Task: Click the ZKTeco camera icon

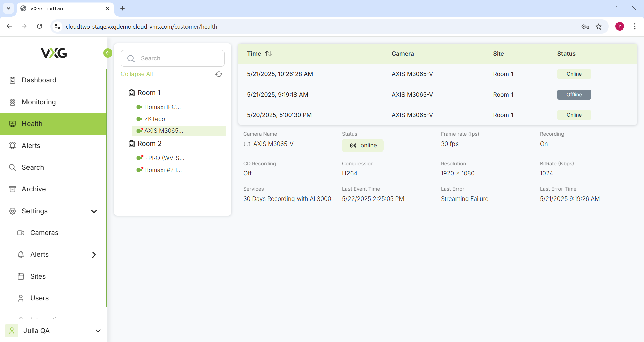Action: 139,119
